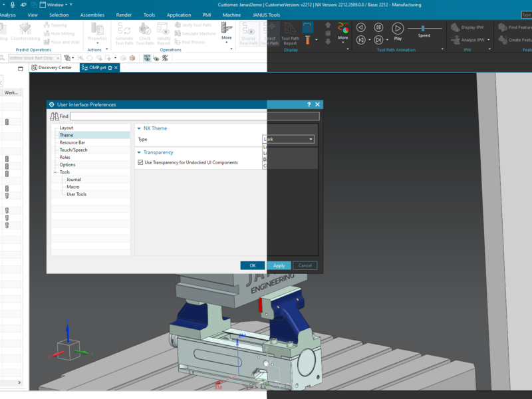
Task: Collapse the Transparency section
Action: (139, 153)
